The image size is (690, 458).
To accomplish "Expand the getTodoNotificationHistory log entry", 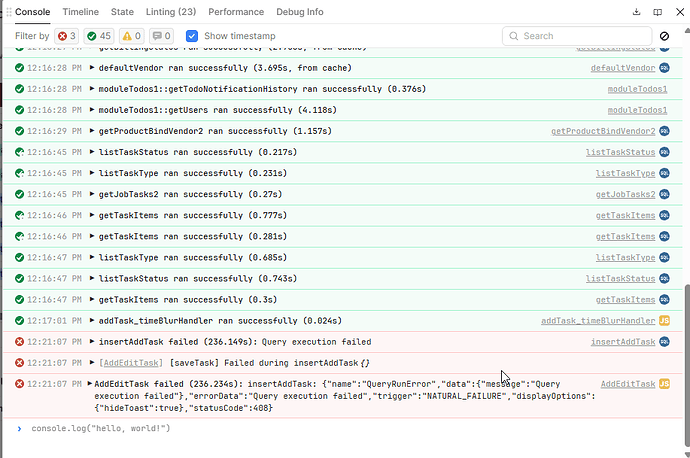I will tap(92, 89).
